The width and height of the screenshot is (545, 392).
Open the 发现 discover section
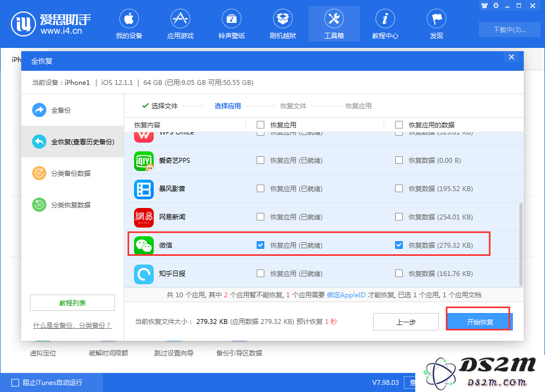pyautogui.click(x=436, y=24)
